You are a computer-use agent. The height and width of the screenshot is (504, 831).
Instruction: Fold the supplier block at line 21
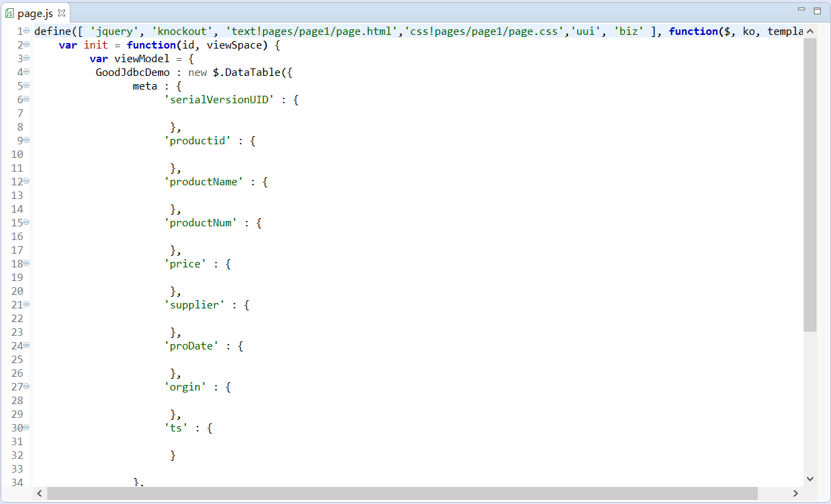click(26, 304)
